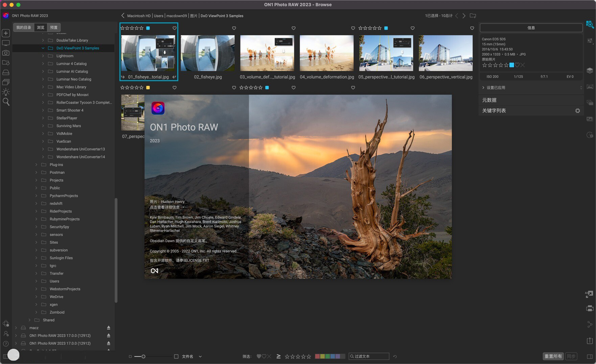Open keyword list gear settings
The width and height of the screenshot is (596, 364).
coord(578,111)
